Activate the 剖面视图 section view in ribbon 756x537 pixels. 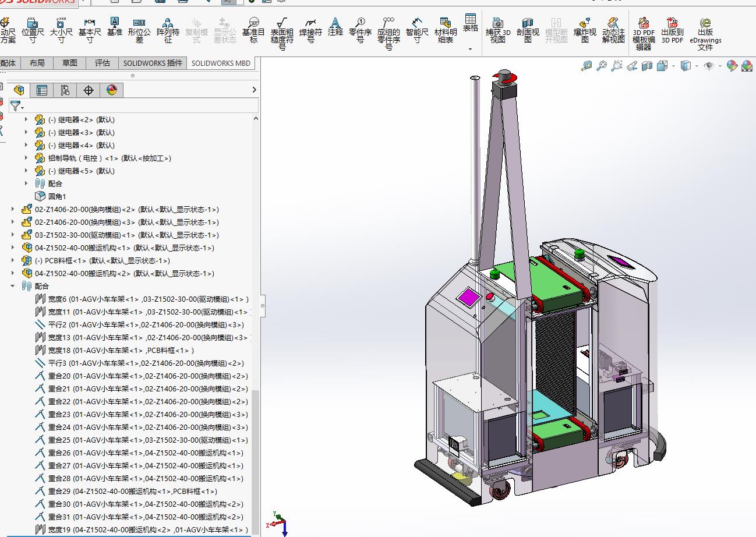(x=528, y=30)
